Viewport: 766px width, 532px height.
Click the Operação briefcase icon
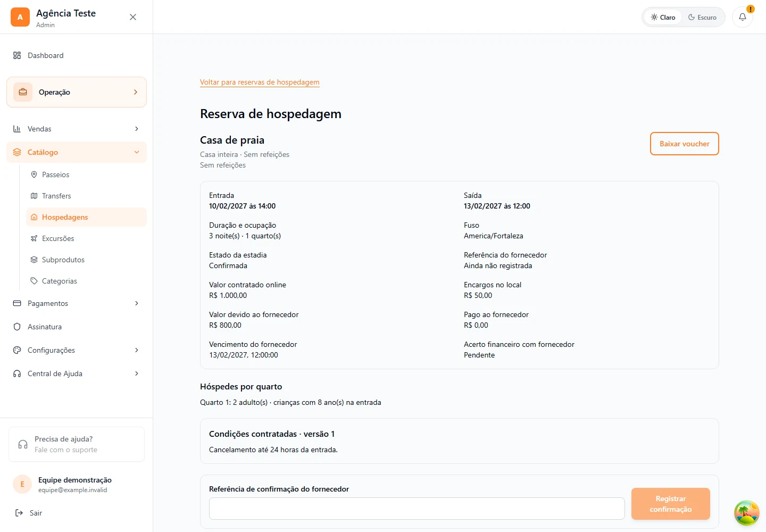pos(23,92)
